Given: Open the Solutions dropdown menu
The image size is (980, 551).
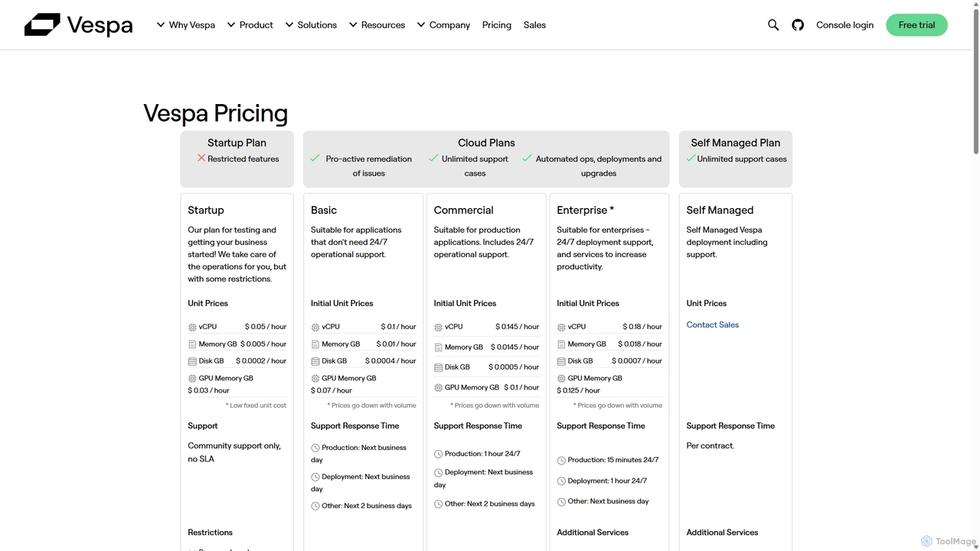Looking at the screenshot, I should click(311, 25).
